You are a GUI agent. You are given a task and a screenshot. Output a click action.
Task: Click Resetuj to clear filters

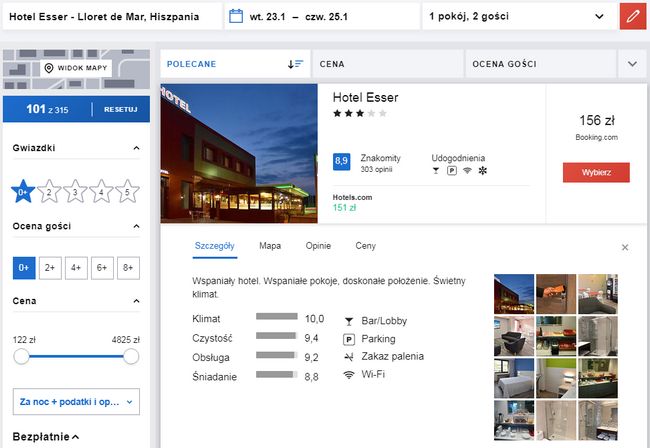click(121, 109)
